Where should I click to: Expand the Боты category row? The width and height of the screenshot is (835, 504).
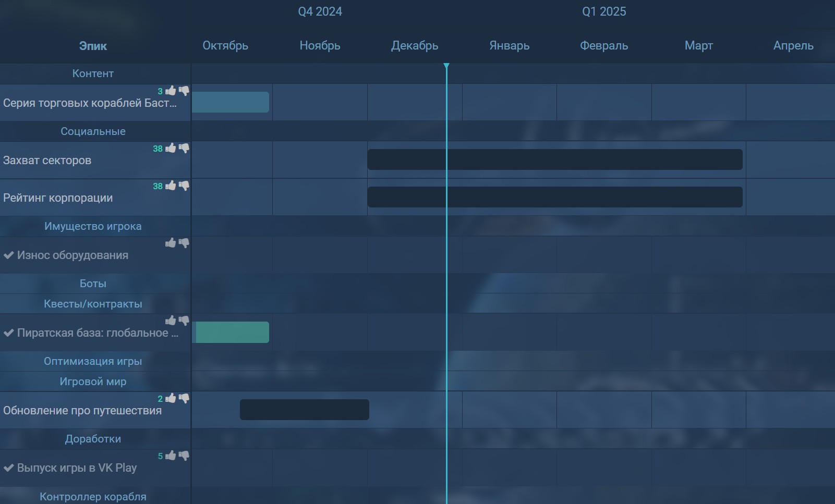pyautogui.click(x=93, y=284)
